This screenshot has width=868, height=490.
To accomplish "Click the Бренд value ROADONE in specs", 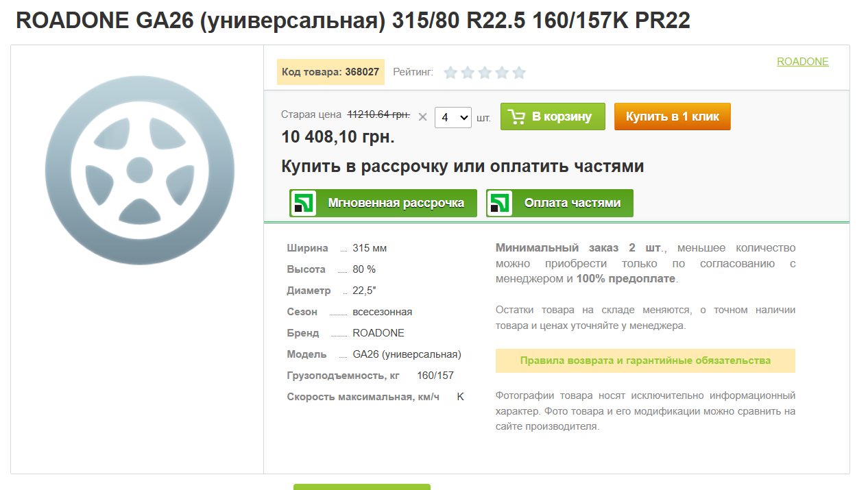I will click(378, 333).
